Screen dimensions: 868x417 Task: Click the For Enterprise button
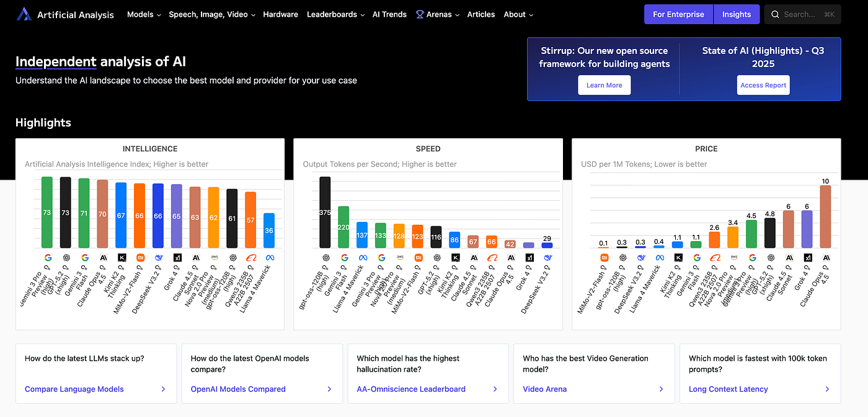[678, 14]
